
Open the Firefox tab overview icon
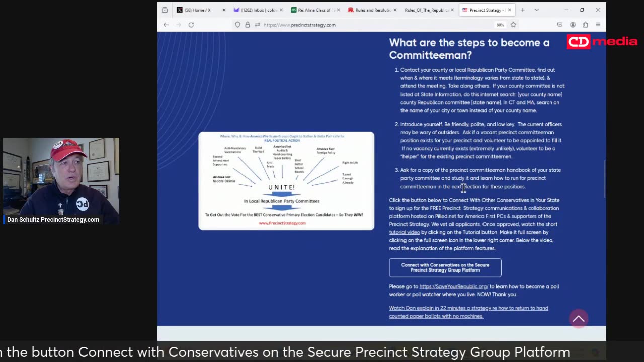pos(165,10)
